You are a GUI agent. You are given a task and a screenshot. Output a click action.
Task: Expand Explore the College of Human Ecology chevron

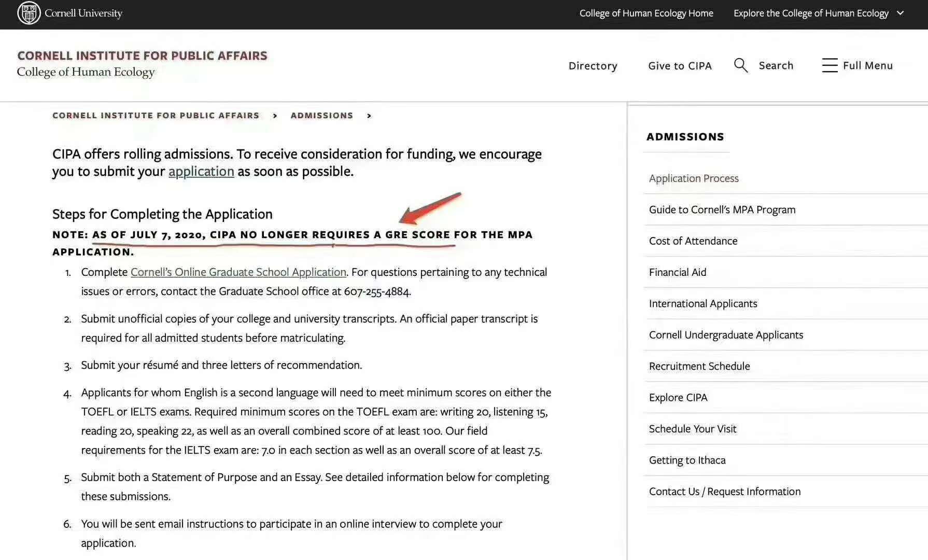900,13
